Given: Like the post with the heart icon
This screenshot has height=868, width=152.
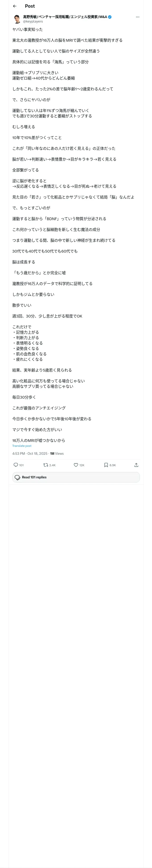Looking at the screenshot, I should [76, 465].
